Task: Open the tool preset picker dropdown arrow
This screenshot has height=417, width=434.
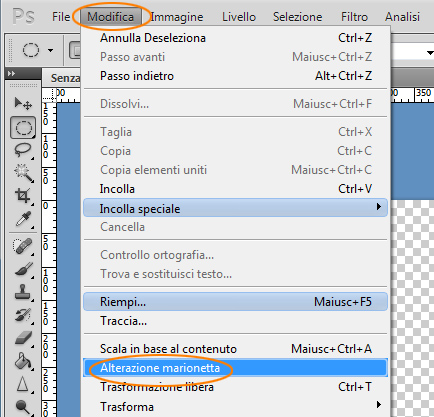Action: [50, 50]
